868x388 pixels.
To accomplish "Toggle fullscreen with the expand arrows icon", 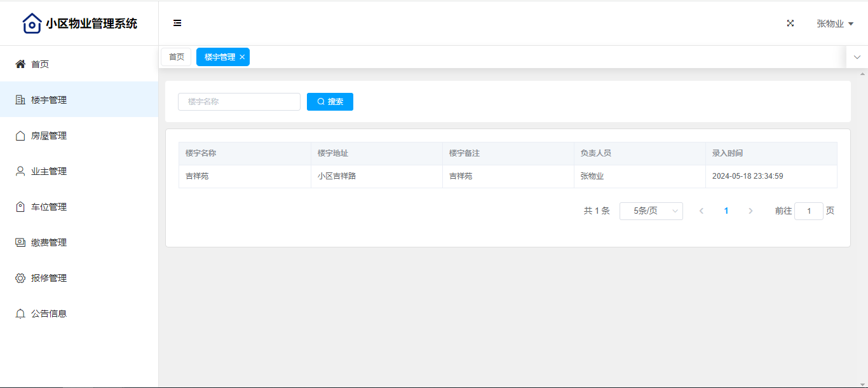I will coord(790,24).
